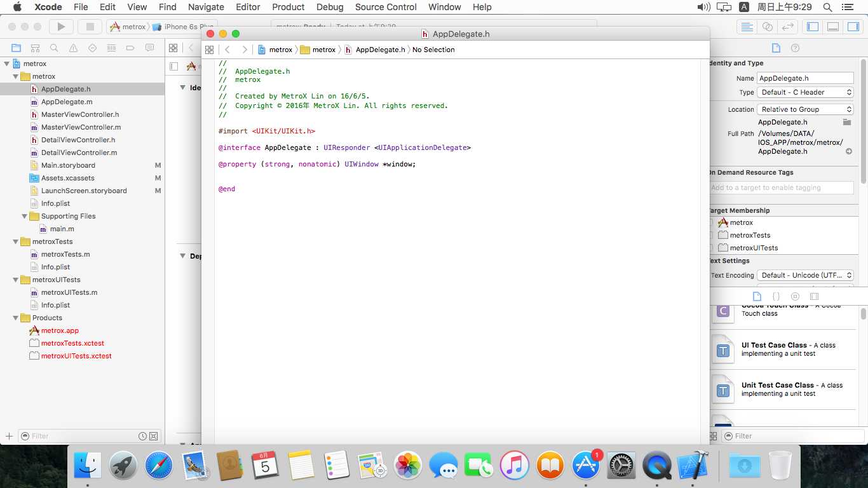
Task: Toggle source-control status filter in navigator
Action: [x=153, y=436]
